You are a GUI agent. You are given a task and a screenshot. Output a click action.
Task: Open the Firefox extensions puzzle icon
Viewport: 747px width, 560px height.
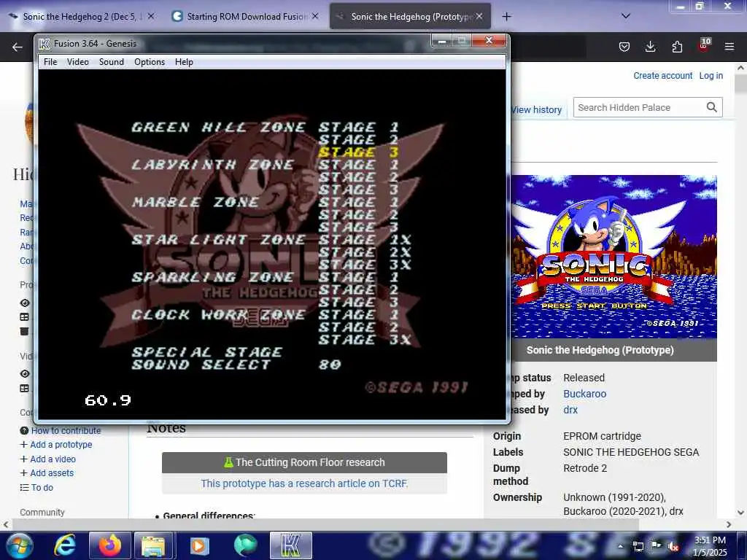pyautogui.click(x=677, y=47)
